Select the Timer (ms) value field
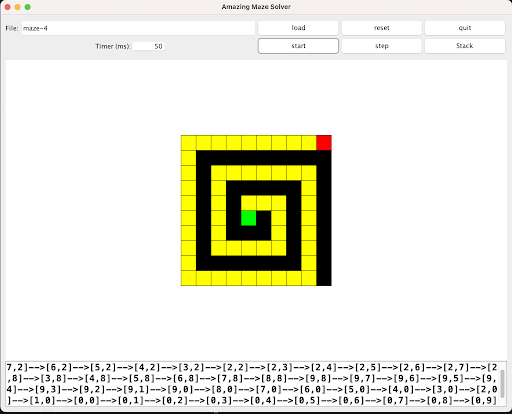512x414 pixels. click(148, 46)
